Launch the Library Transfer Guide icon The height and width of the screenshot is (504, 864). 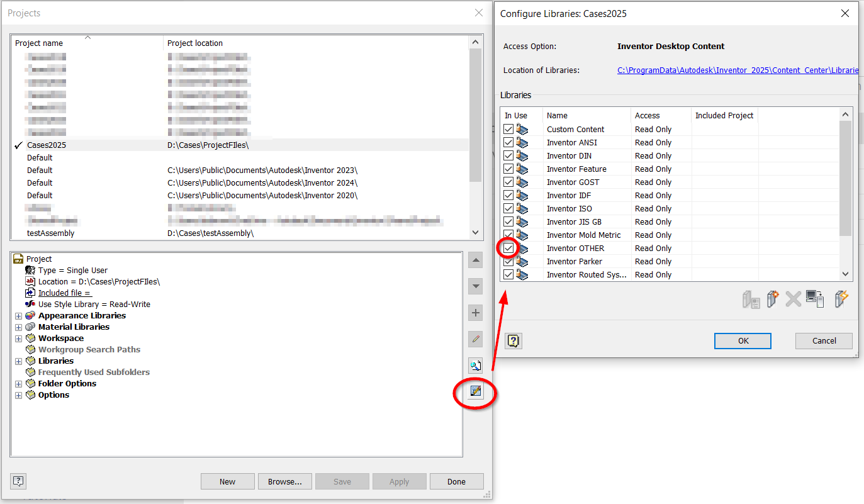pos(841,300)
